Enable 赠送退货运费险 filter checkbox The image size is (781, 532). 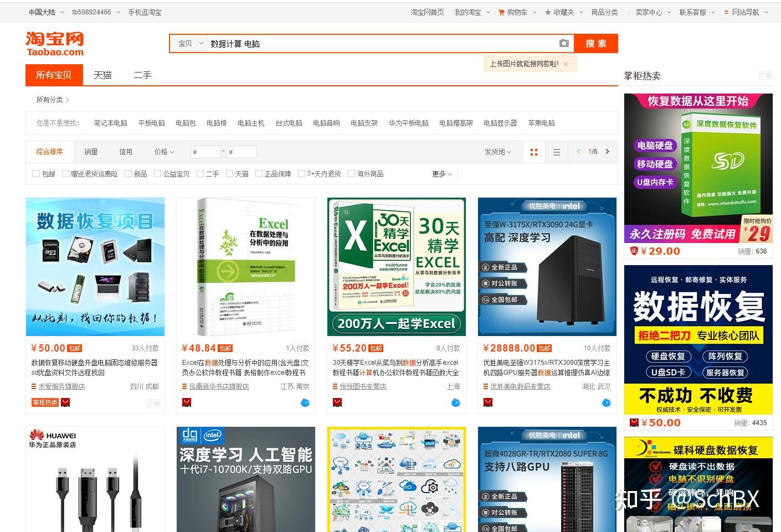point(65,174)
